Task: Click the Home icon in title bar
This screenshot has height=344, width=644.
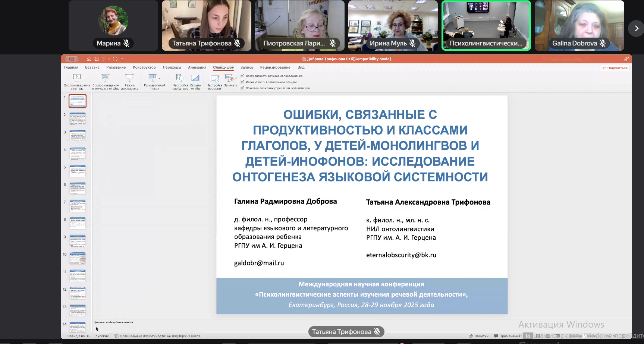Action: coord(89,59)
